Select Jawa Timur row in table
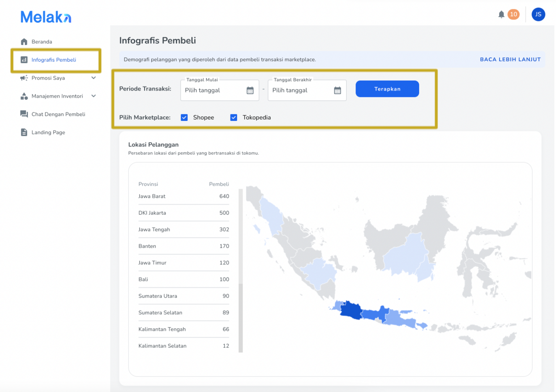The height and width of the screenshot is (392, 556). (x=183, y=263)
